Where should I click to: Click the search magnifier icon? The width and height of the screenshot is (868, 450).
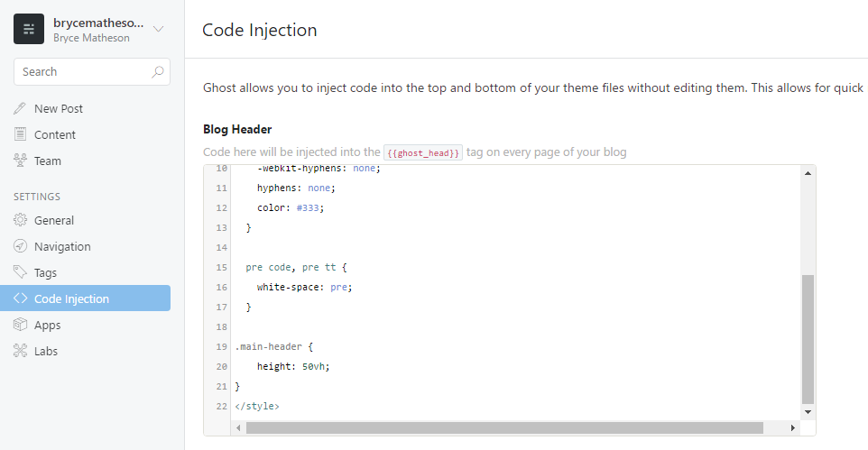158,72
